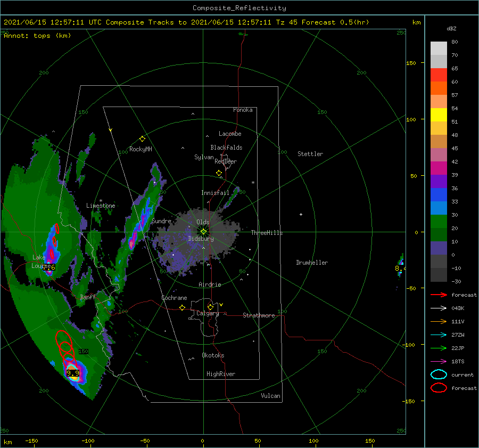Click the HighRiver city label
This screenshot has width=479, height=448.
[x=221, y=374]
